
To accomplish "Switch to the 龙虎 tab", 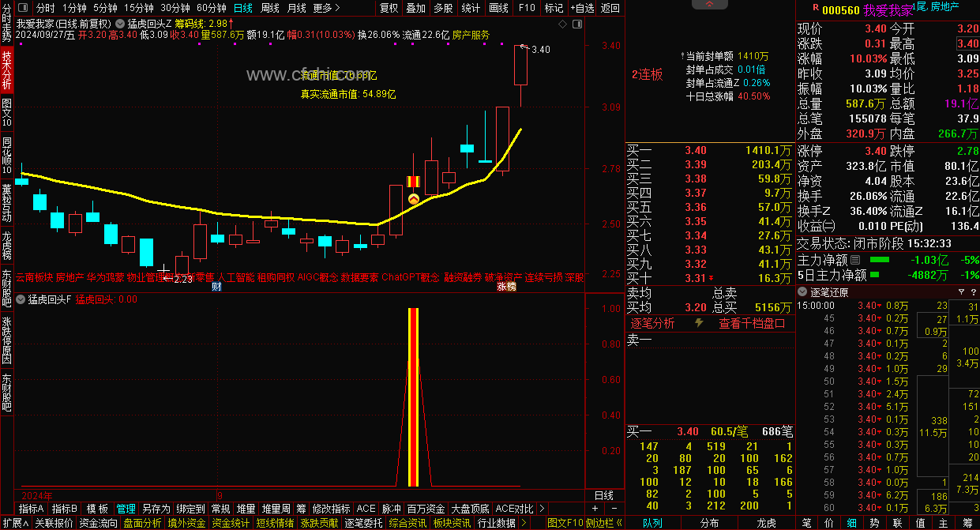I will [x=766, y=523].
